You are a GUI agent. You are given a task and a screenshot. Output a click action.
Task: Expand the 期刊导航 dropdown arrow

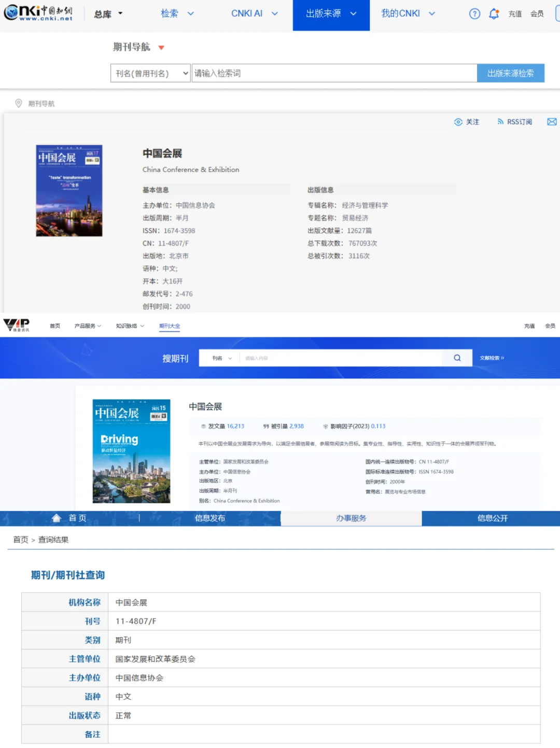tap(161, 47)
